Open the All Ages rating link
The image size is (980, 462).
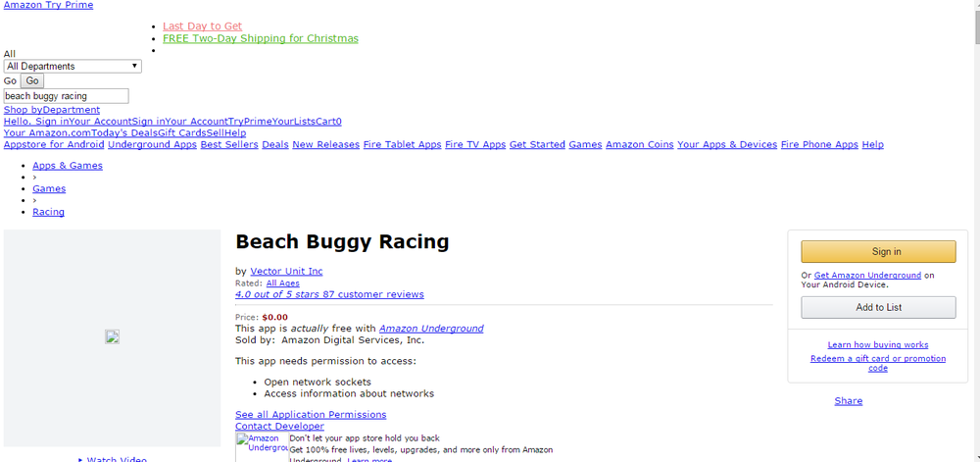click(282, 283)
